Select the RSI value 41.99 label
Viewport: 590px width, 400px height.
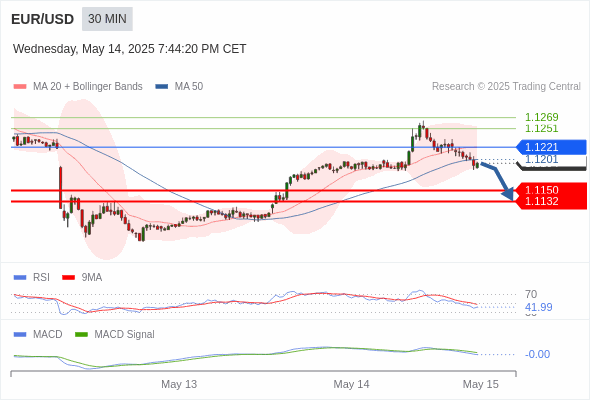pyautogui.click(x=538, y=307)
